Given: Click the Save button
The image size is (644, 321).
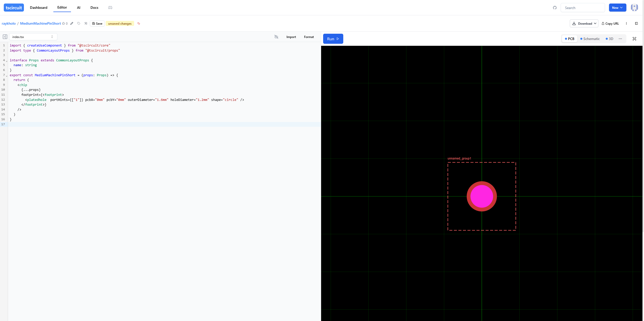Looking at the screenshot, I should (x=97, y=23).
